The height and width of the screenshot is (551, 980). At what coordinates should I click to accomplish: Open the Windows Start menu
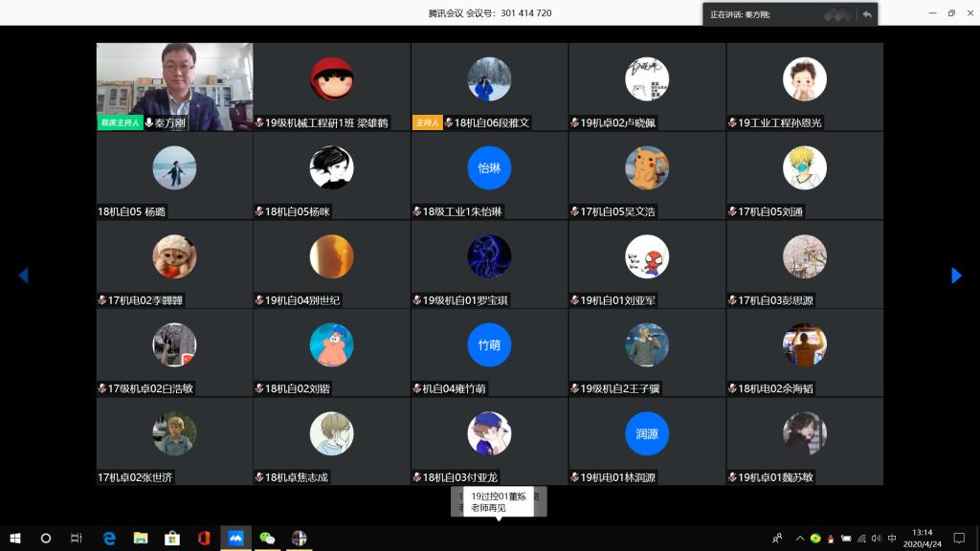(15, 538)
